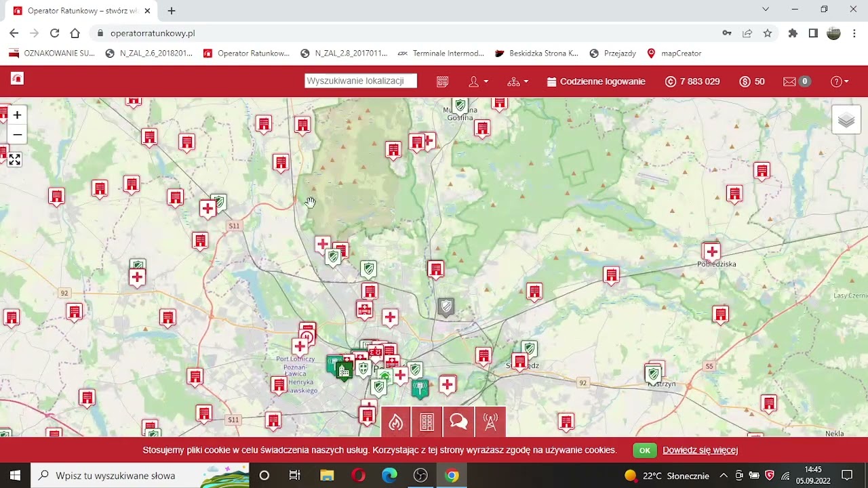
Task: Open the fire incidents panel button
Action: coord(396,422)
